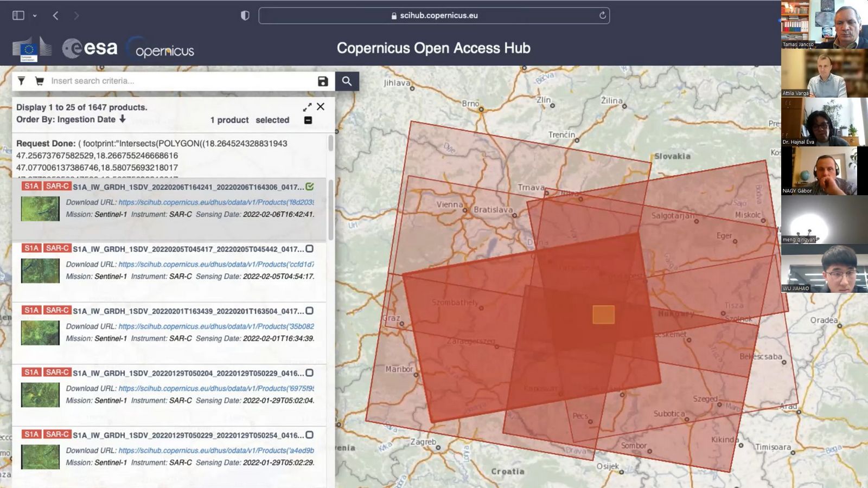Open download URL ending ccfd1d7
The width and height of the screenshot is (868, 488).
click(216, 264)
